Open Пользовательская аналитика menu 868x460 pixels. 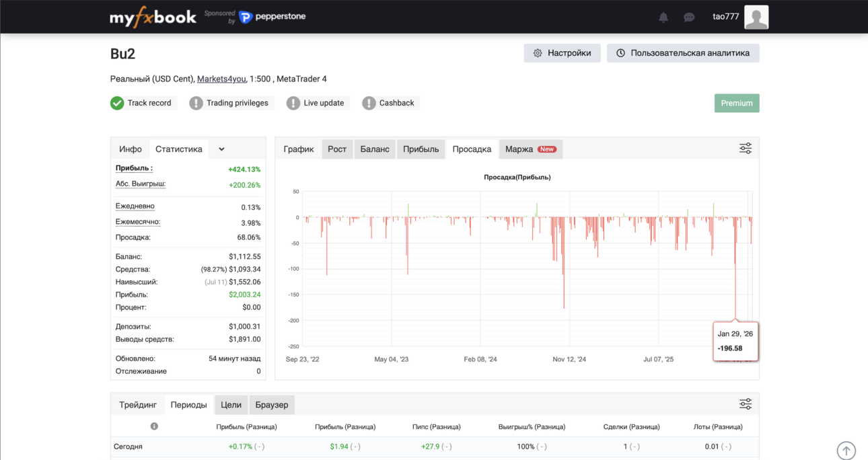coord(683,53)
